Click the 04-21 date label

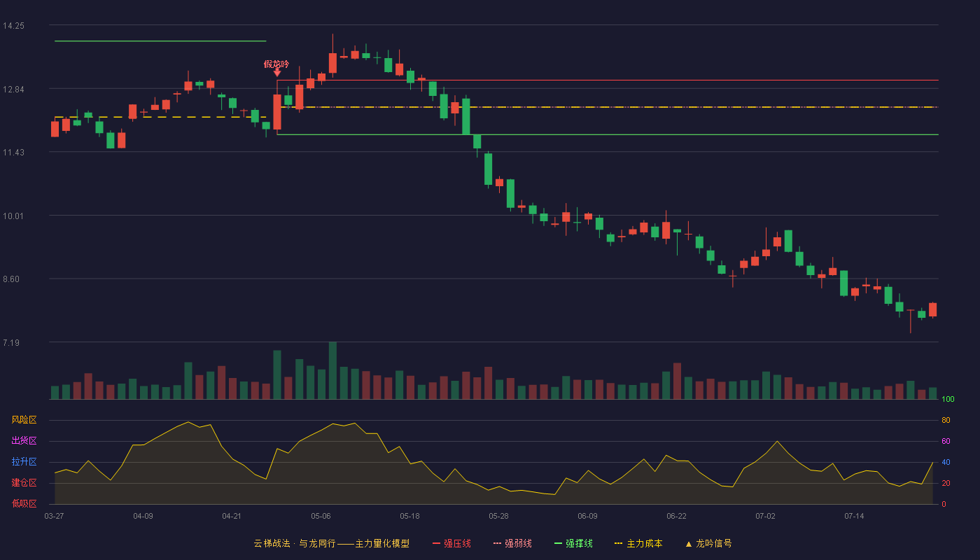tap(232, 516)
